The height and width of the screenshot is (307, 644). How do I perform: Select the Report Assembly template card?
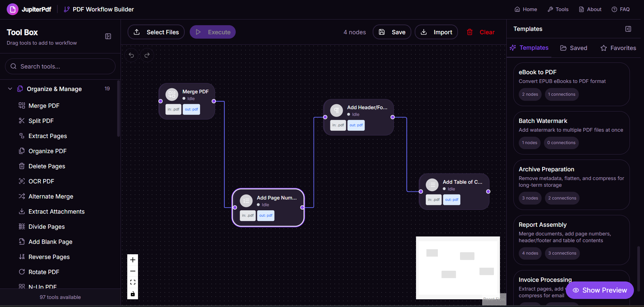pyautogui.click(x=571, y=239)
